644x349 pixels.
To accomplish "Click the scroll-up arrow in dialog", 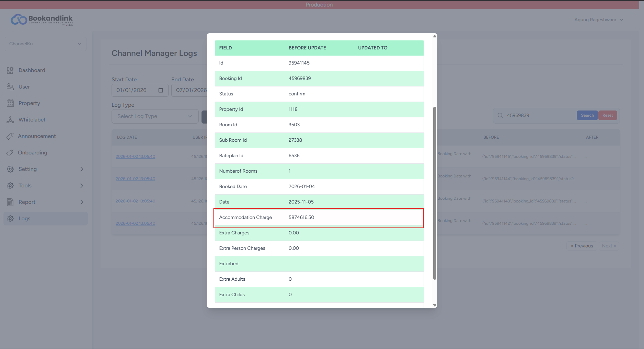I will coord(435,36).
